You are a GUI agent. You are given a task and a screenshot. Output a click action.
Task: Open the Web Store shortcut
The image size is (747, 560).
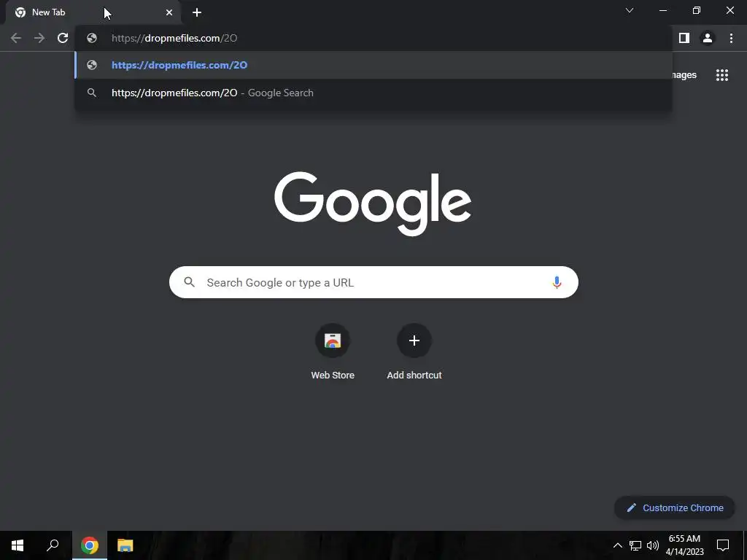[x=333, y=352]
